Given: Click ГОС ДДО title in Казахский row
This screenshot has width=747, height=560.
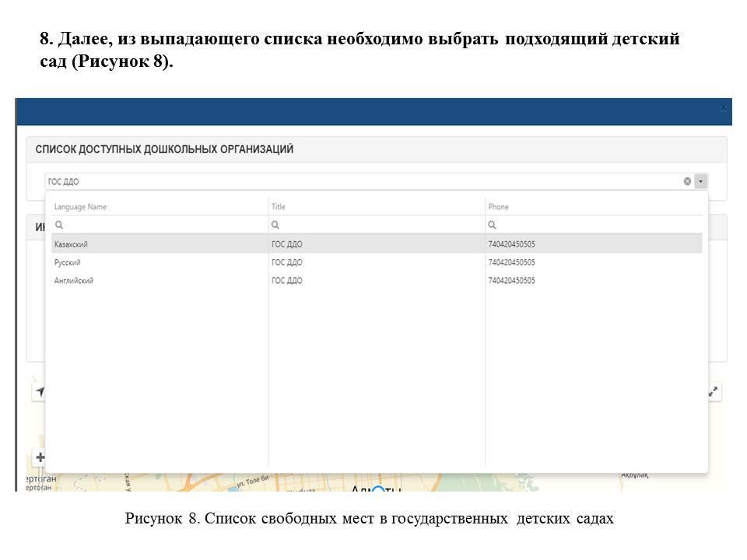Looking at the screenshot, I should pyautogui.click(x=287, y=244).
